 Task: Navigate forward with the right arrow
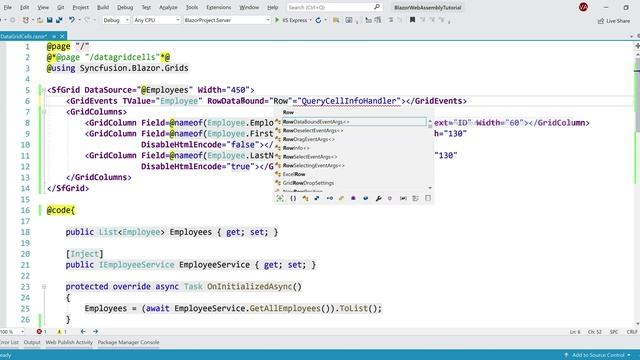tap(95, 332)
